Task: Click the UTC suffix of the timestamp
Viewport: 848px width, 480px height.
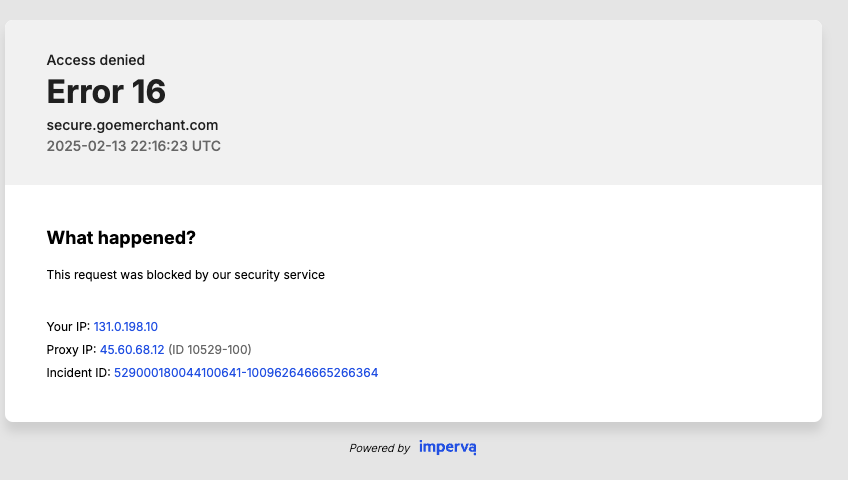Action: click(206, 146)
